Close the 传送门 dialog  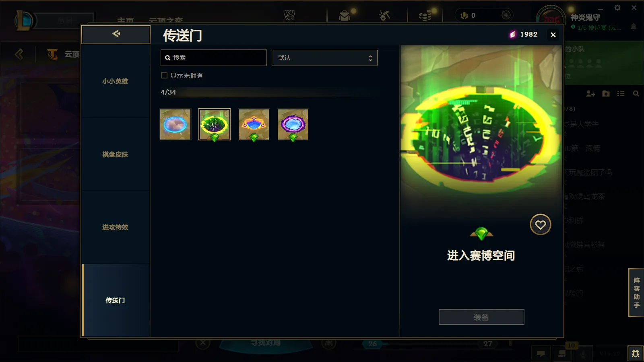coord(553,35)
